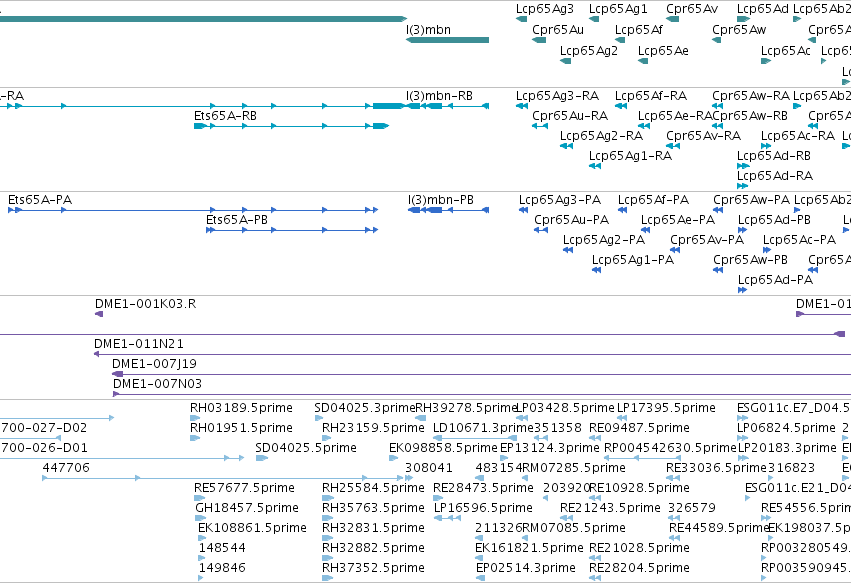Select the DME1-011N21 clone label

(x=139, y=344)
